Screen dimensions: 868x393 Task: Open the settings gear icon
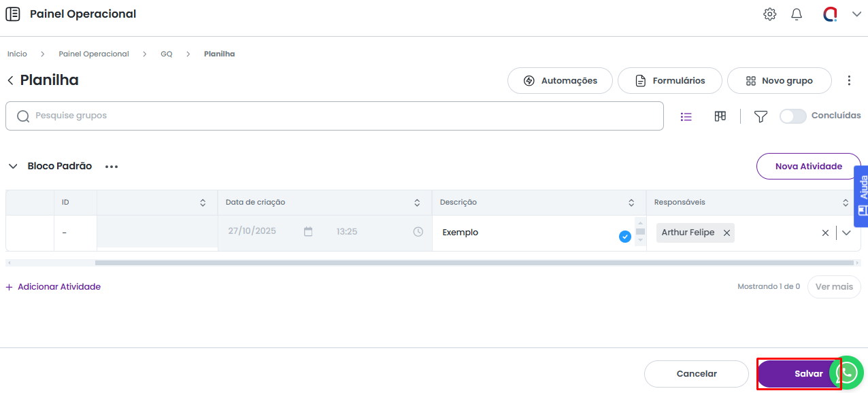click(769, 14)
